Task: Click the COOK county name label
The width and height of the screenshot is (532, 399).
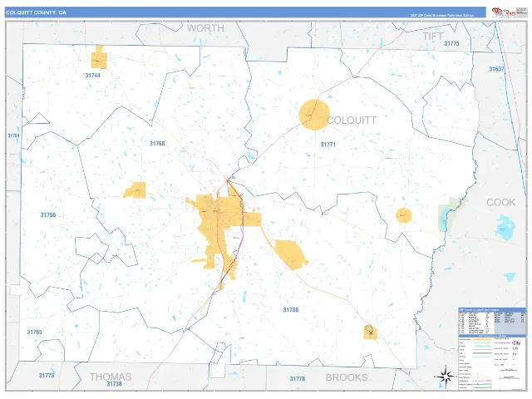Action: click(x=500, y=202)
